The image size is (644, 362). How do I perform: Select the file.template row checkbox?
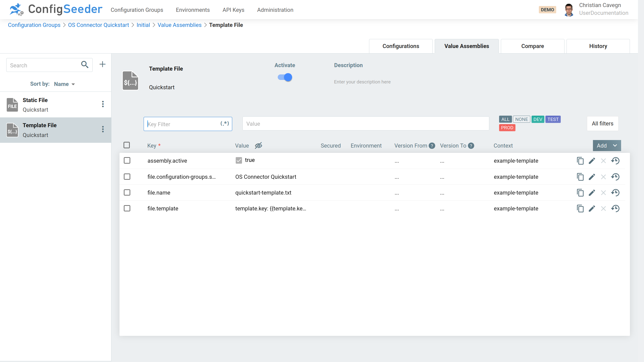pos(127,208)
